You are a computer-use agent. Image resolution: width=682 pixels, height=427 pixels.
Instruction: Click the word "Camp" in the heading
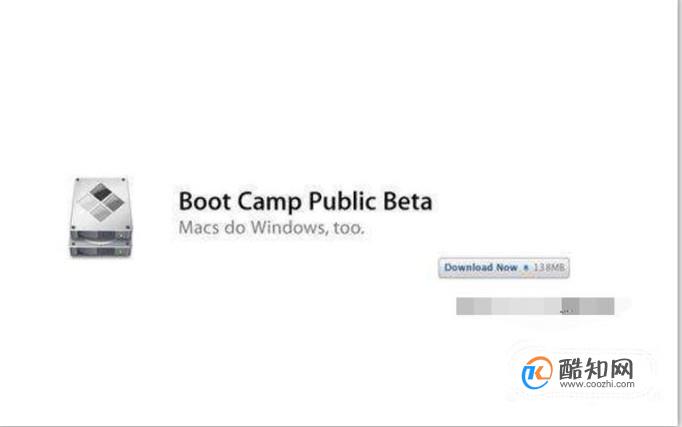click(x=270, y=202)
